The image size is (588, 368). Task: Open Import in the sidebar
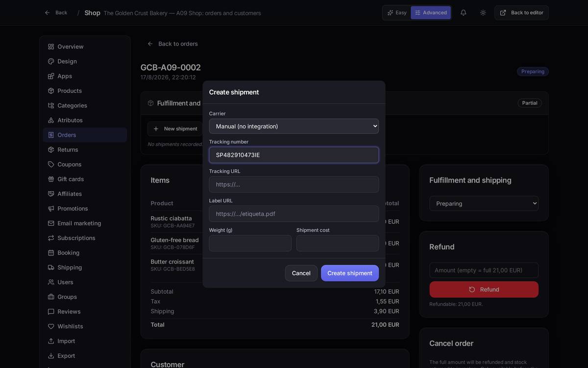85,341
